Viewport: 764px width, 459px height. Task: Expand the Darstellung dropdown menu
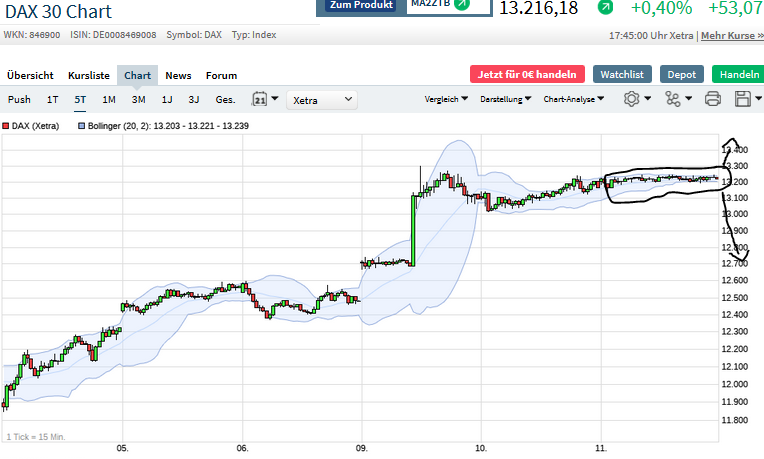coord(506,99)
